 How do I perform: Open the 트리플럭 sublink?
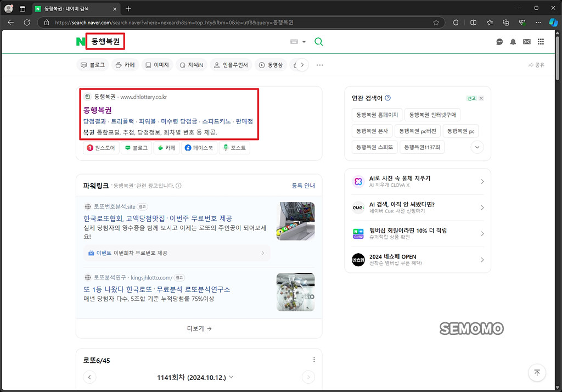tap(122, 121)
